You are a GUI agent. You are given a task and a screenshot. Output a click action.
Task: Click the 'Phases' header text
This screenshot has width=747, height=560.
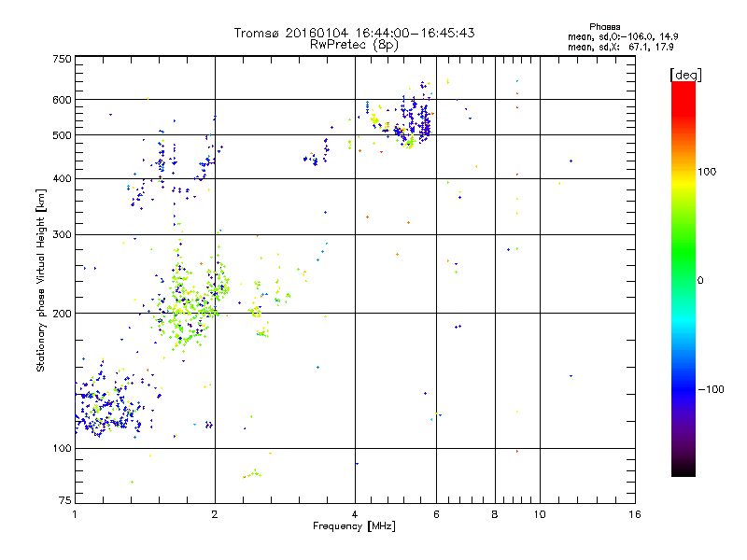pos(604,27)
